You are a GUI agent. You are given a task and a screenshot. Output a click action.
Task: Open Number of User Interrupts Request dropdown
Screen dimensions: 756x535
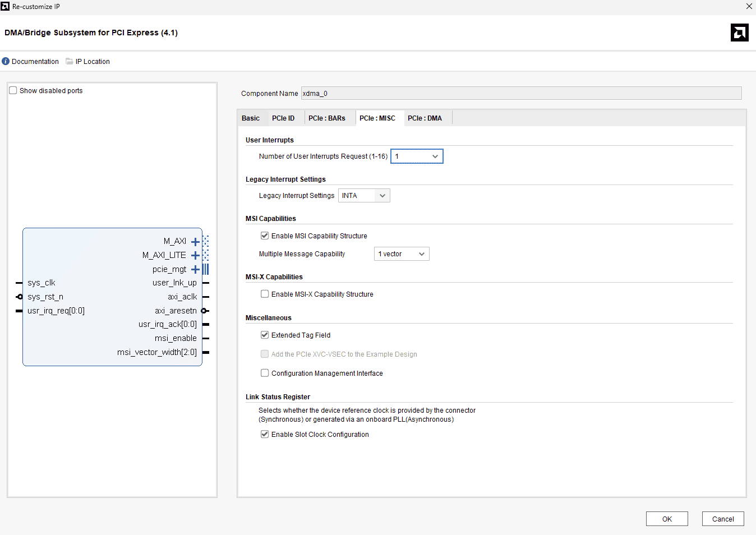pos(417,156)
